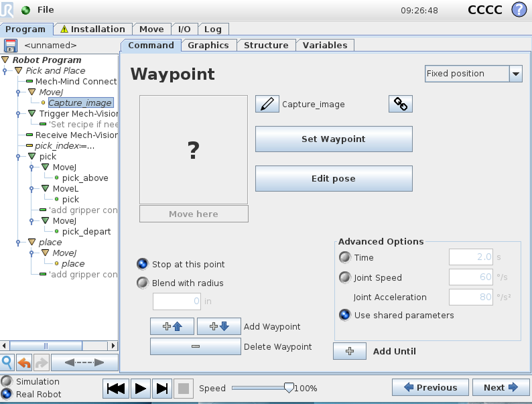Open the help question mark icon
The image size is (532, 404).
click(x=519, y=10)
